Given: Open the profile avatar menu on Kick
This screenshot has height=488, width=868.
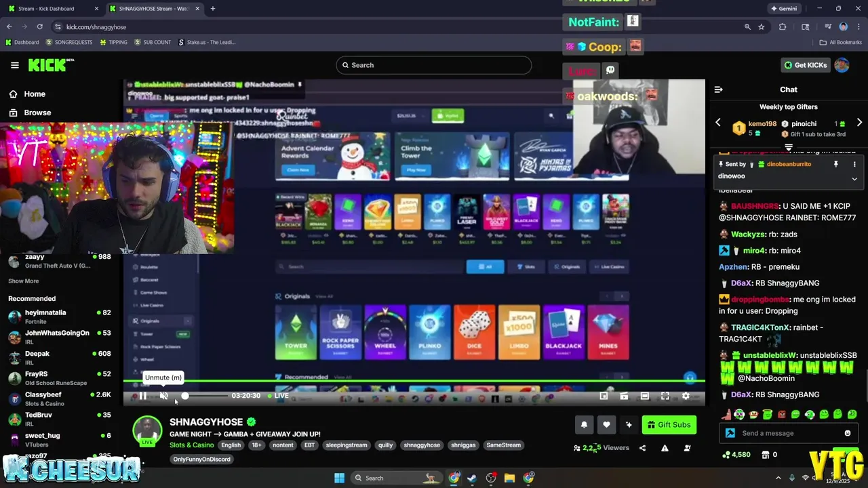Looking at the screenshot, I should pyautogui.click(x=842, y=65).
